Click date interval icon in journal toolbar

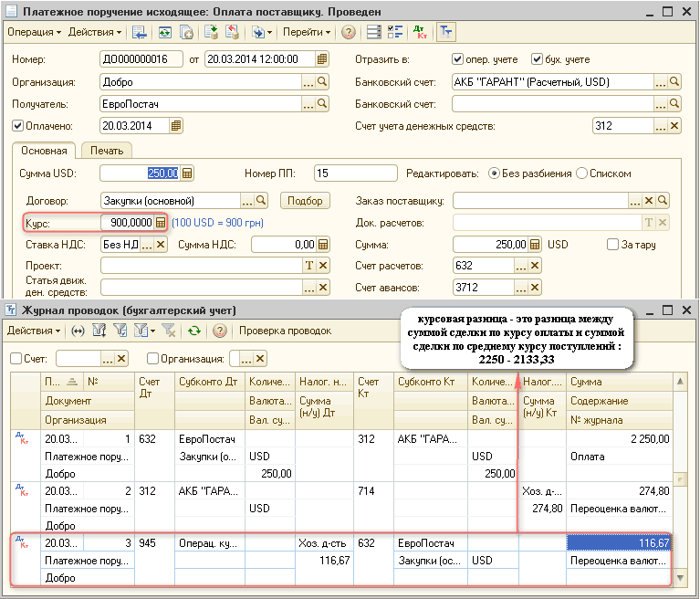pyautogui.click(x=78, y=331)
